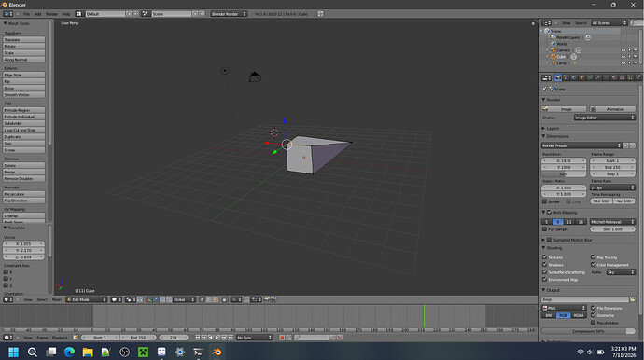The height and width of the screenshot is (360, 644).
Task: Open the Mesh menu in viewport header
Action: (56, 299)
